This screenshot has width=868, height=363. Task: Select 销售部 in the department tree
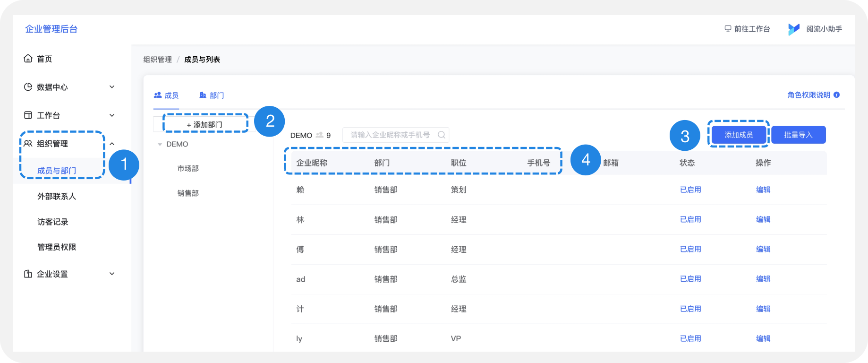[188, 193]
